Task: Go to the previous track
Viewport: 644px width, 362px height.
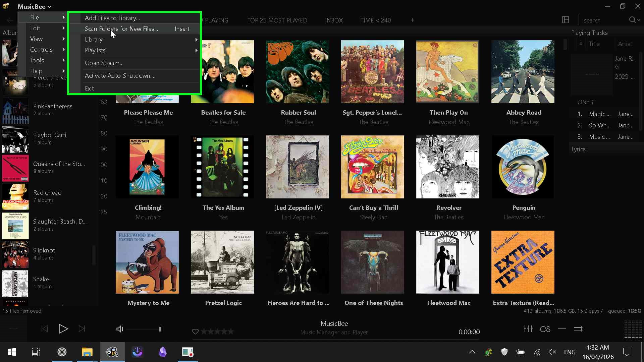Action: click(x=45, y=329)
